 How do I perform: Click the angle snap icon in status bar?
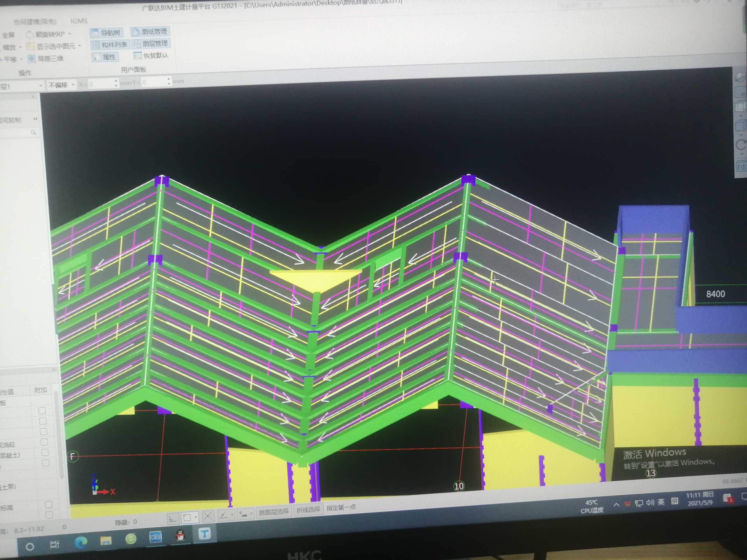[223, 515]
